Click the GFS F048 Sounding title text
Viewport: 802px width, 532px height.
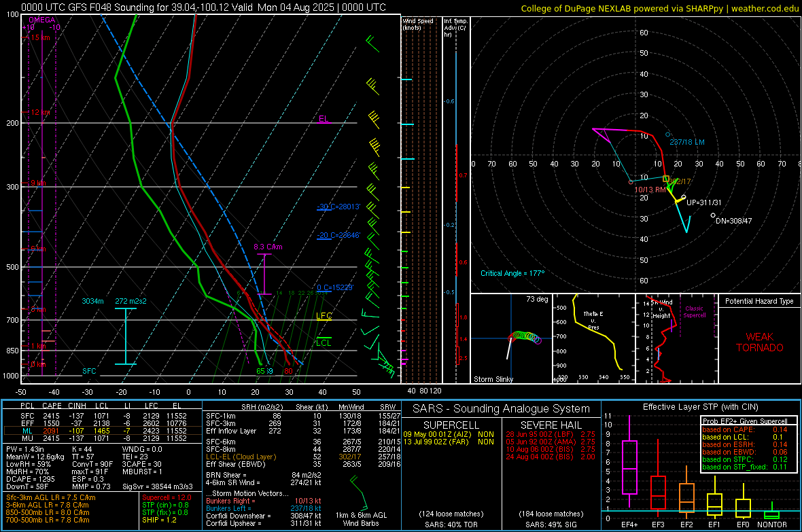(x=204, y=7)
